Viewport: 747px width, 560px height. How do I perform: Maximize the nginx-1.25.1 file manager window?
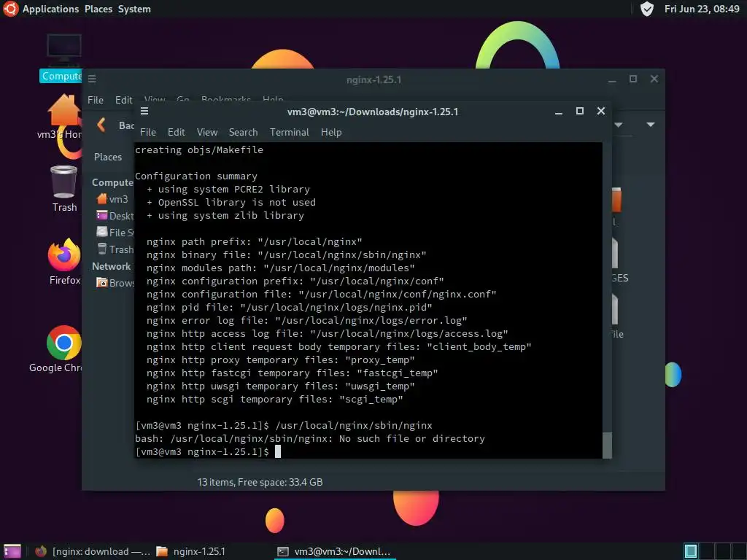click(633, 79)
